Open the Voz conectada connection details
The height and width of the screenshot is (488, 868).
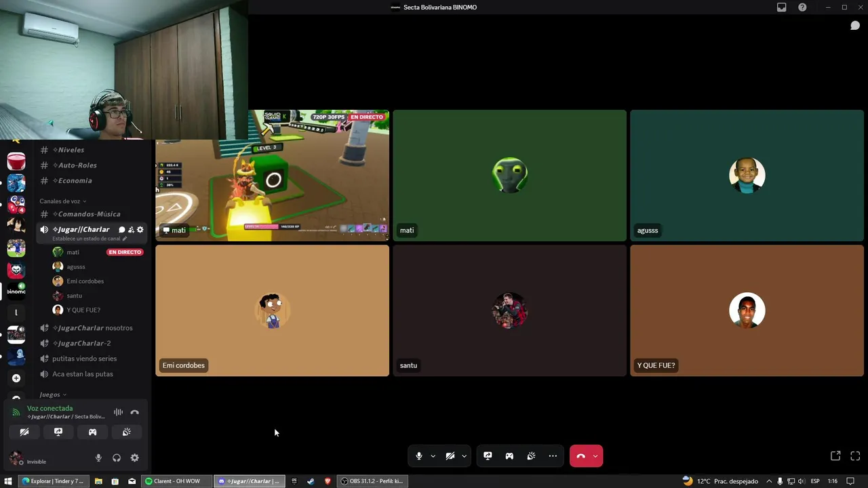[50, 409]
